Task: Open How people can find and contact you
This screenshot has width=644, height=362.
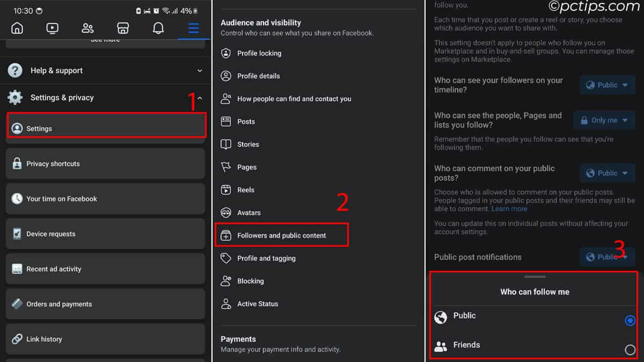Action: pos(318,99)
